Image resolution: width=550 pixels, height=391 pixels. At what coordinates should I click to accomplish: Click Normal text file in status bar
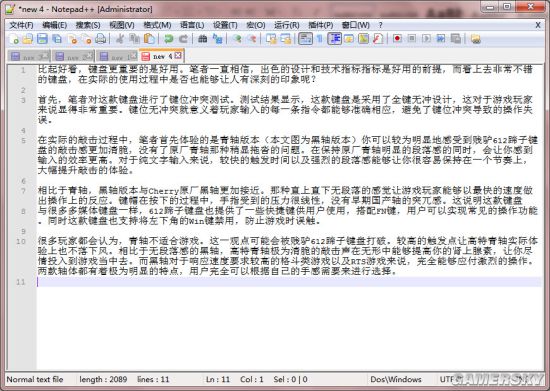(x=35, y=379)
